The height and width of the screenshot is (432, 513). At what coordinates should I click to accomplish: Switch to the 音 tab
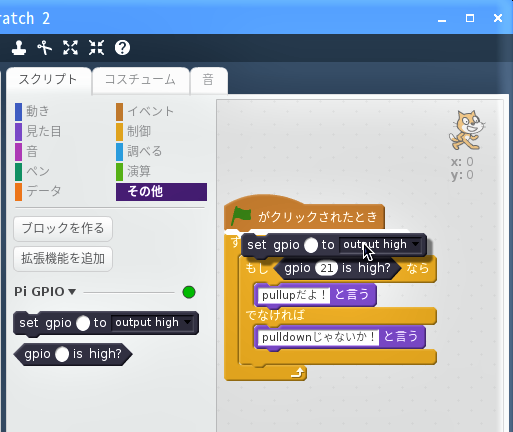208,80
